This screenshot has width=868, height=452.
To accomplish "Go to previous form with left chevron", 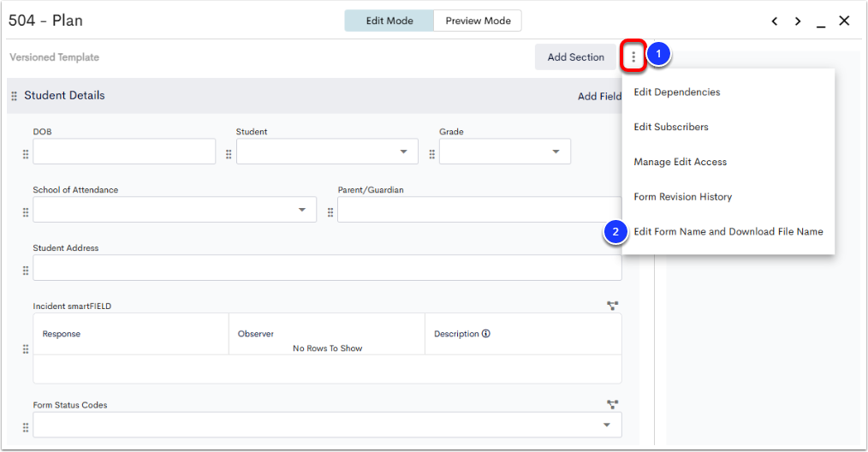I will click(775, 21).
